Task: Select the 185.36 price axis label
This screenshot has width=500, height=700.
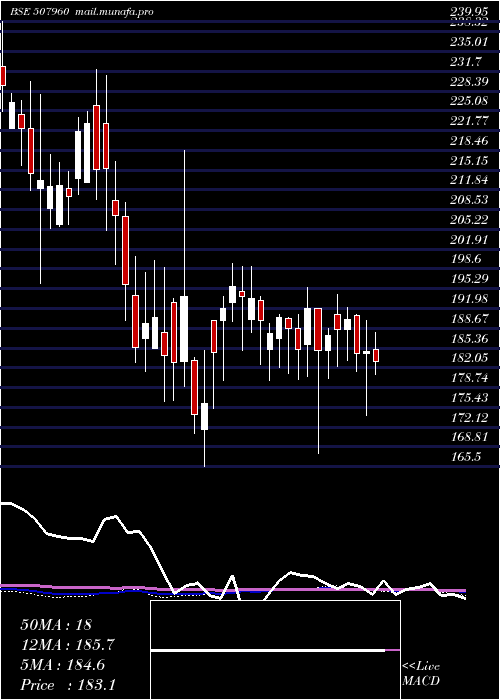Action: (x=468, y=338)
